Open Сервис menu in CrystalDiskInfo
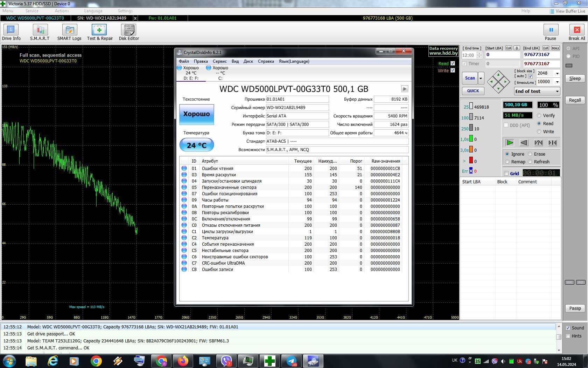 [x=220, y=61]
